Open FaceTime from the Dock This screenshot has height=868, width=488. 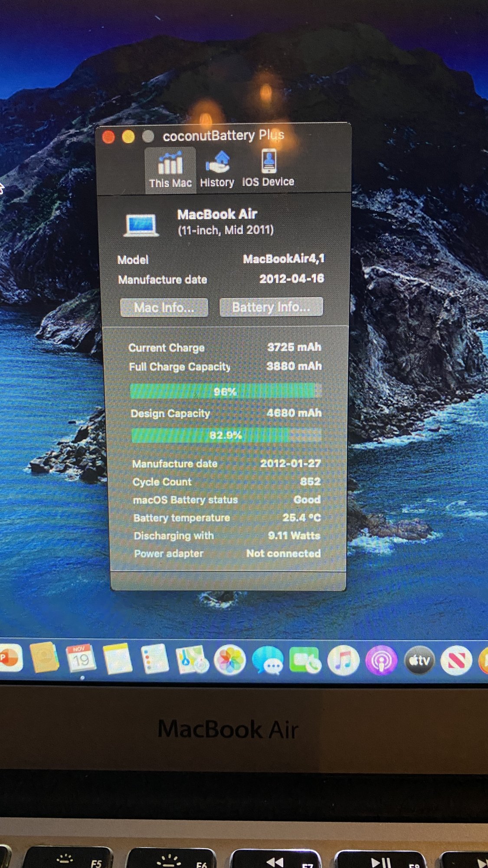tap(305, 660)
